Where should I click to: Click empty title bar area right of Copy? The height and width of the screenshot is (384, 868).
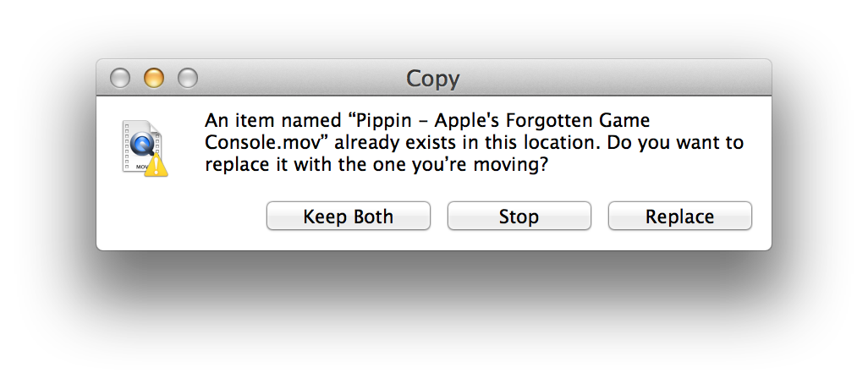point(609,79)
